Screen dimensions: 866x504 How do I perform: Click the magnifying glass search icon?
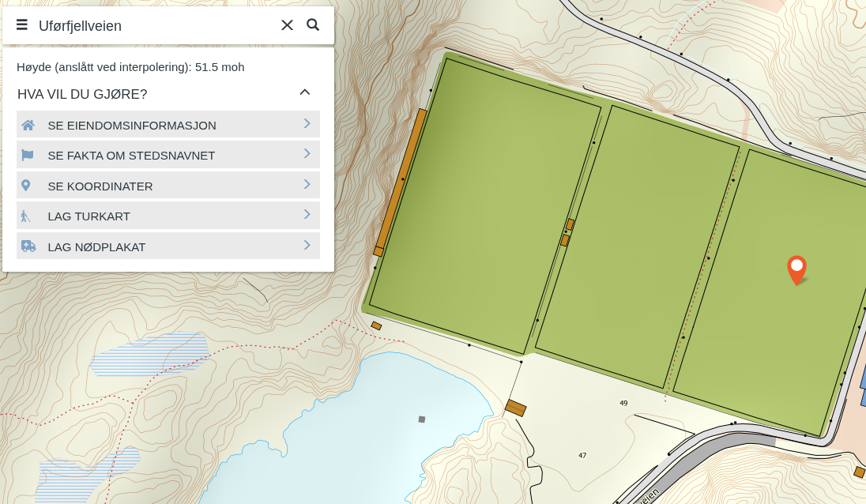pyautogui.click(x=313, y=24)
